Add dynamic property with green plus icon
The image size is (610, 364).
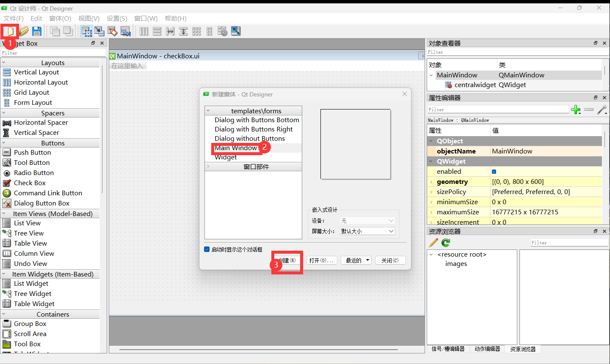coord(576,110)
